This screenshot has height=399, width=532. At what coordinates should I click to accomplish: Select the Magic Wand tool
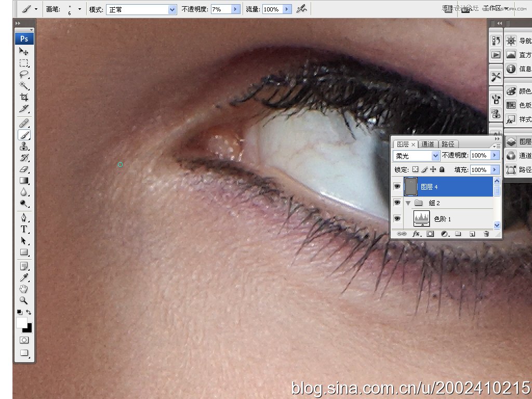pos(24,86)
